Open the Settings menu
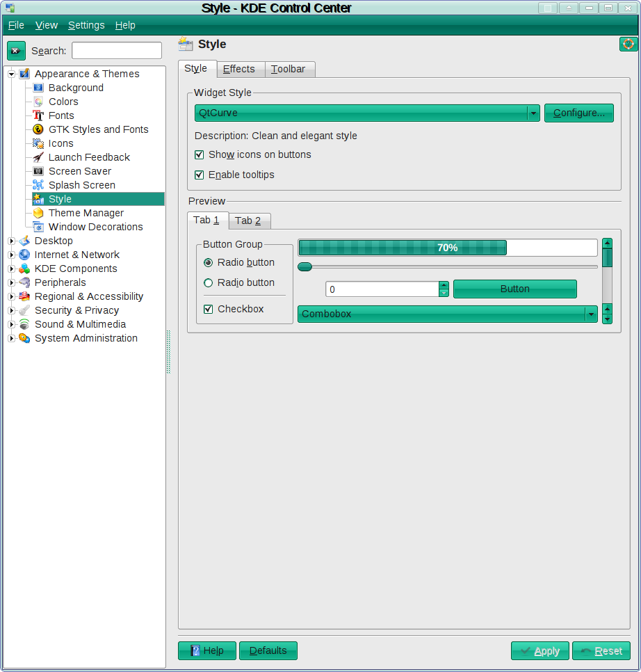Image resolution: width=641 pixels, height=672 pixels. 86,25
